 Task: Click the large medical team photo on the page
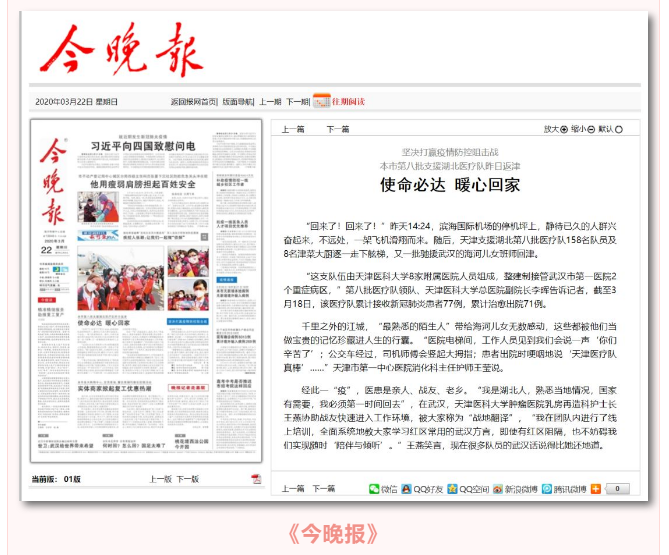(x=120, y=278)
